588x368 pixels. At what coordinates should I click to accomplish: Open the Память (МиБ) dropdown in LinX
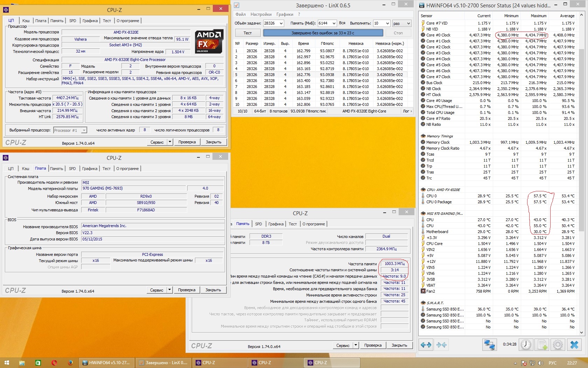click(334, 23)
